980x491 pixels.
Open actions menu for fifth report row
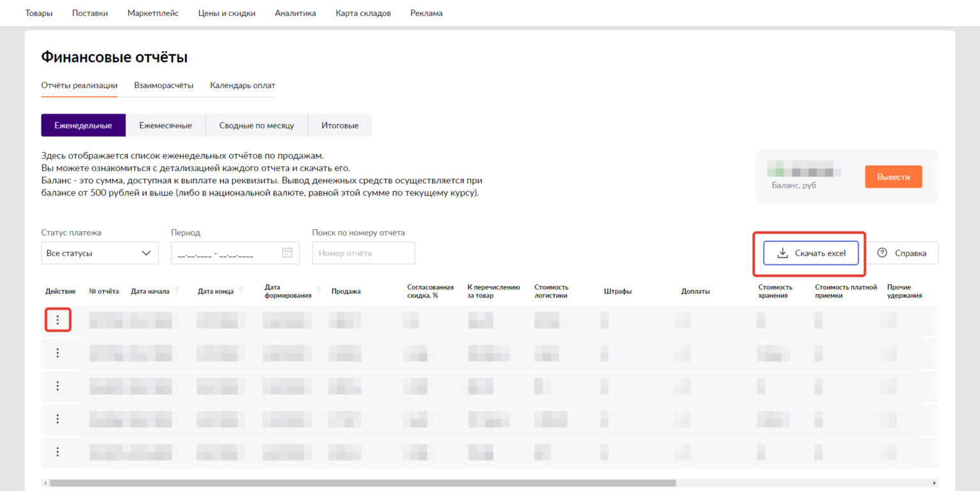click(x=58, y=452)
